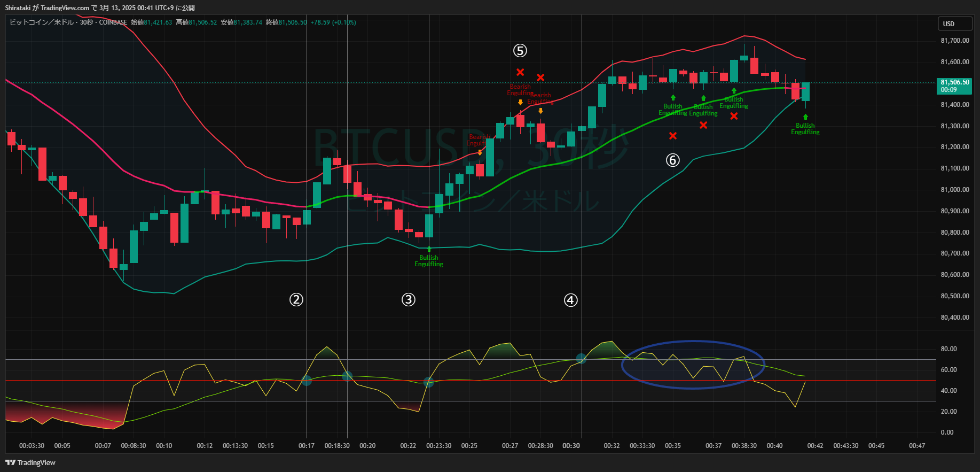Click the 00:18:30 time axis label
Viewport: 980px width, 472px height.
point(337,446)
